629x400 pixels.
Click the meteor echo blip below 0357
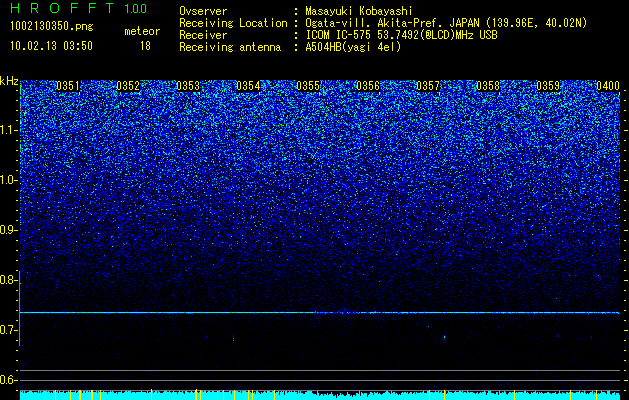click(444, 337)
